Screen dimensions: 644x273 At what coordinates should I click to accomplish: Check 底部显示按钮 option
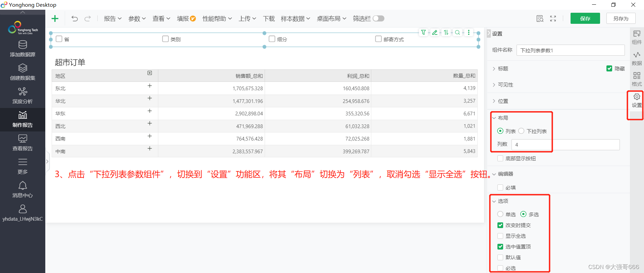[x=500, y=158]
